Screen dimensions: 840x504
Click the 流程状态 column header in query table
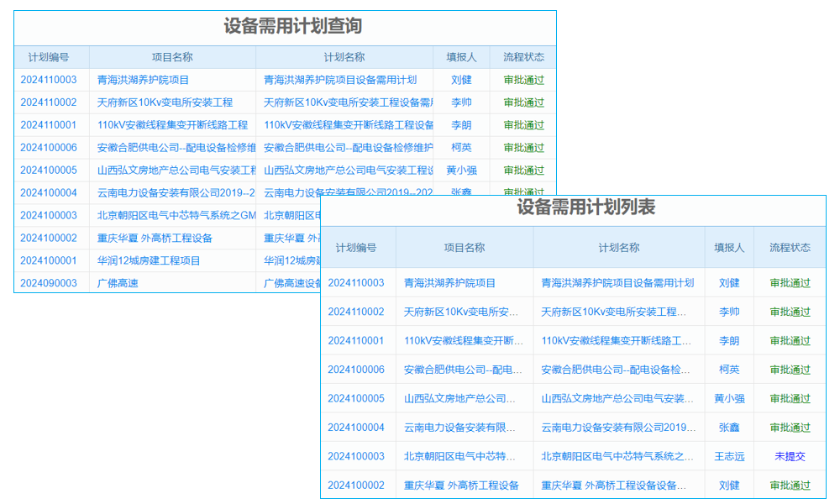[522, 57]
